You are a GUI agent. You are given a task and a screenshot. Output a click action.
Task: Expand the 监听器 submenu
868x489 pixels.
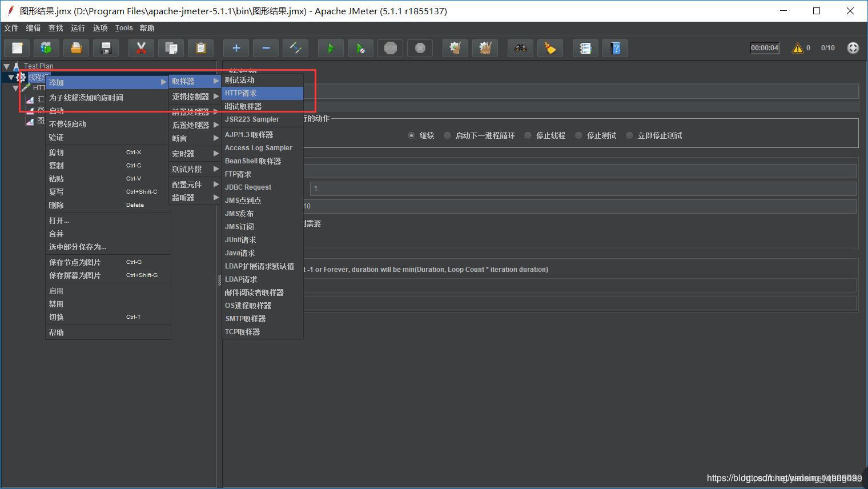[195, 198]
